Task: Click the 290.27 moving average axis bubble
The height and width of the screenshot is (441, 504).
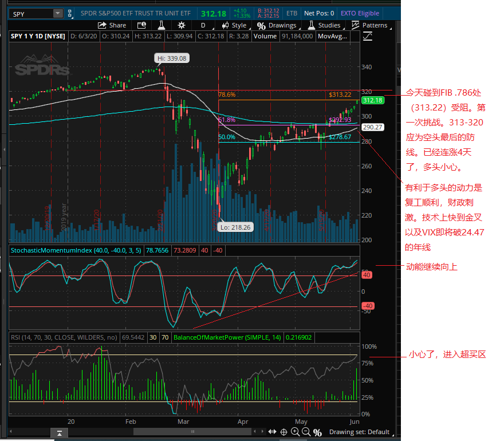Action: [372, 127]
